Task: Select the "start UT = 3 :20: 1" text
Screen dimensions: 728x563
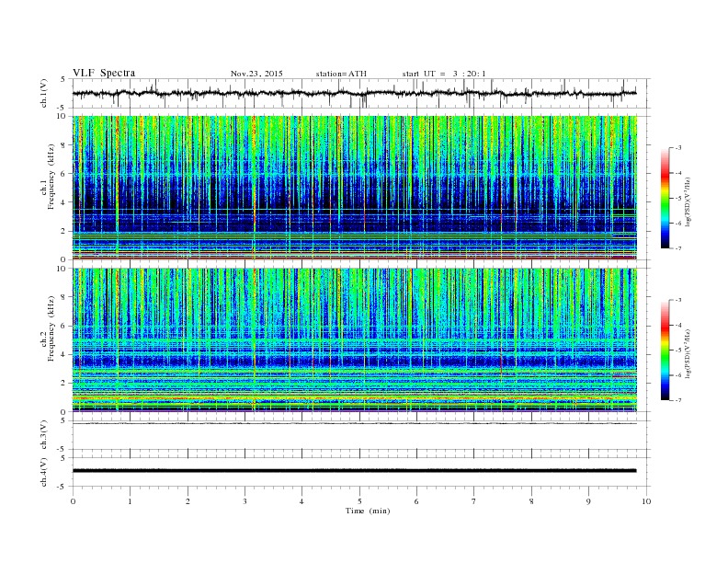Action: [x=444, y=74]
